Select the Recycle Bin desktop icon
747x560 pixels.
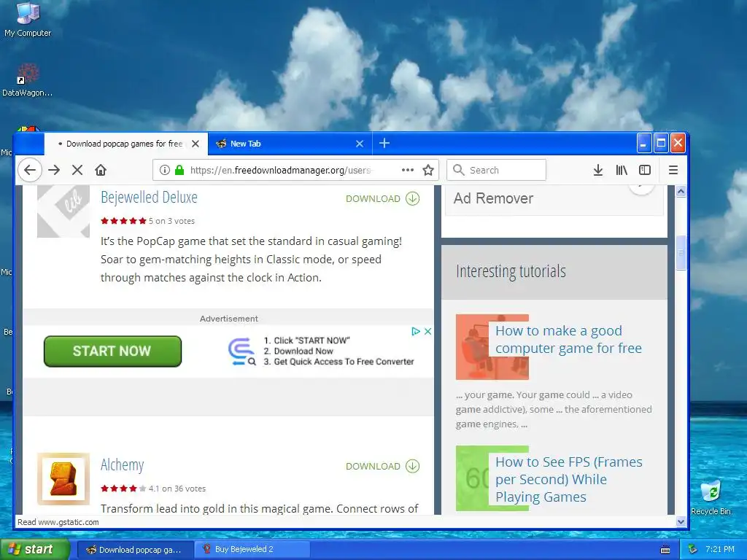click(711, 497)
